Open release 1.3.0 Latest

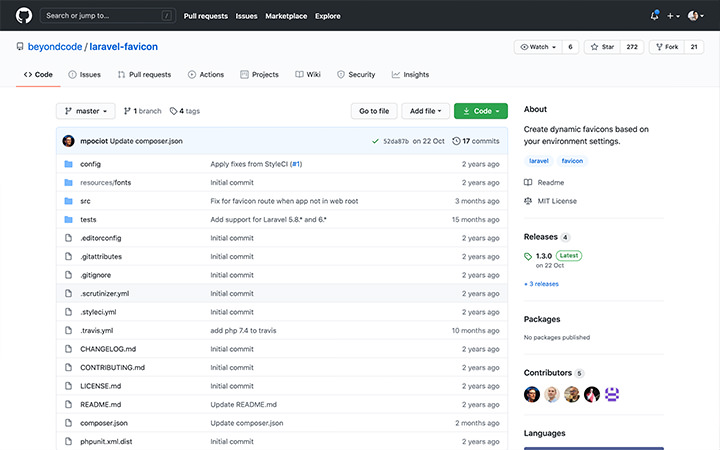tap(553, 256)
